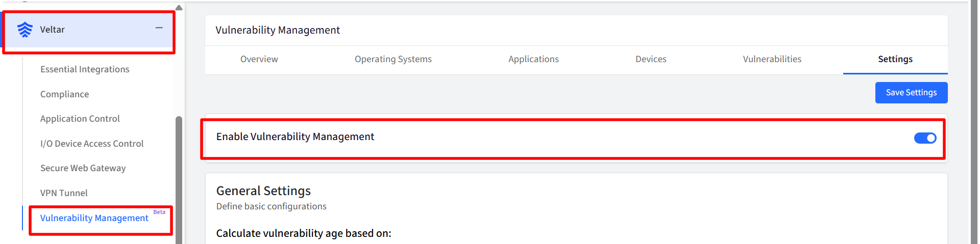
Task: Click the Save Settings button
Action: [911, 93]
